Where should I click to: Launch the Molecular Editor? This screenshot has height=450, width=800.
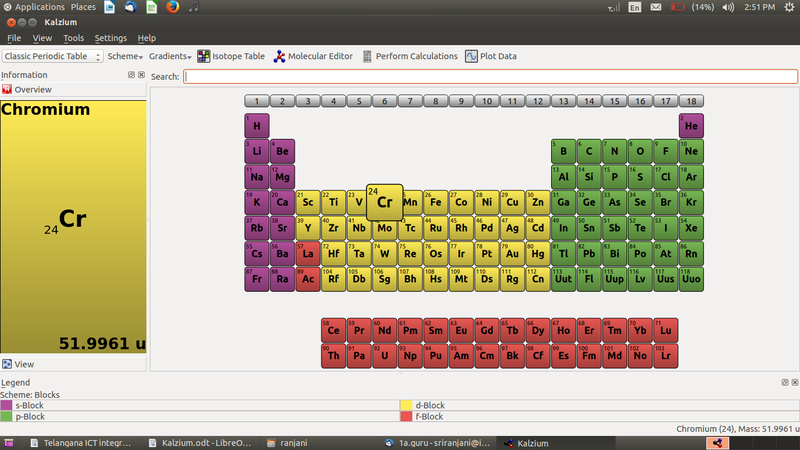click(x=313, y=56)
